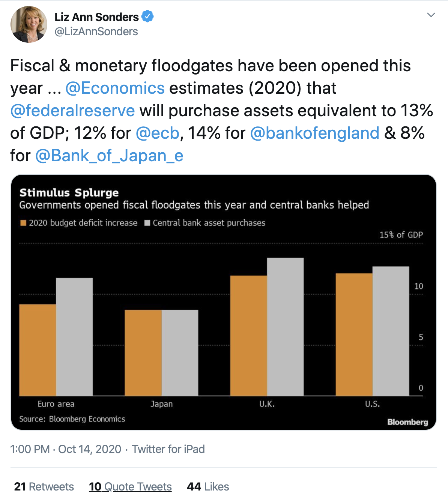Click the @ecb mention
448x504 pixels.
158,133
